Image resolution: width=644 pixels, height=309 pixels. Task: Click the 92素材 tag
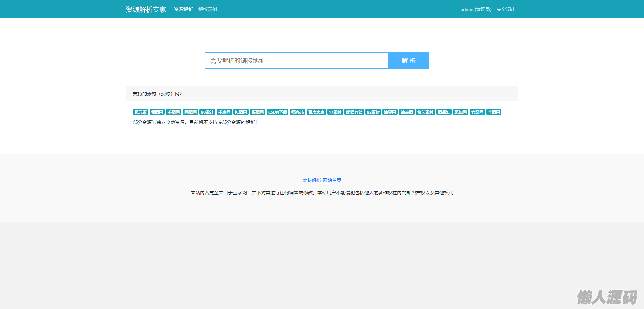373,112
